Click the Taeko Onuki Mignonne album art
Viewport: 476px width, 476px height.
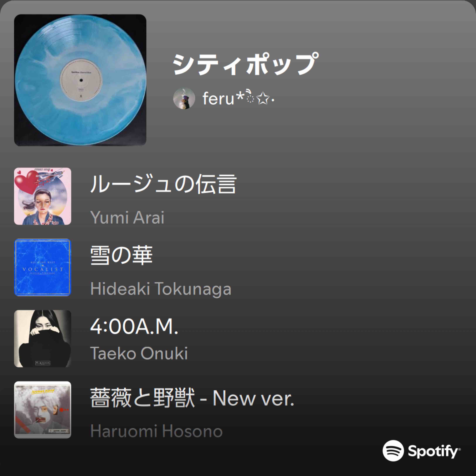tap(43, 339)
